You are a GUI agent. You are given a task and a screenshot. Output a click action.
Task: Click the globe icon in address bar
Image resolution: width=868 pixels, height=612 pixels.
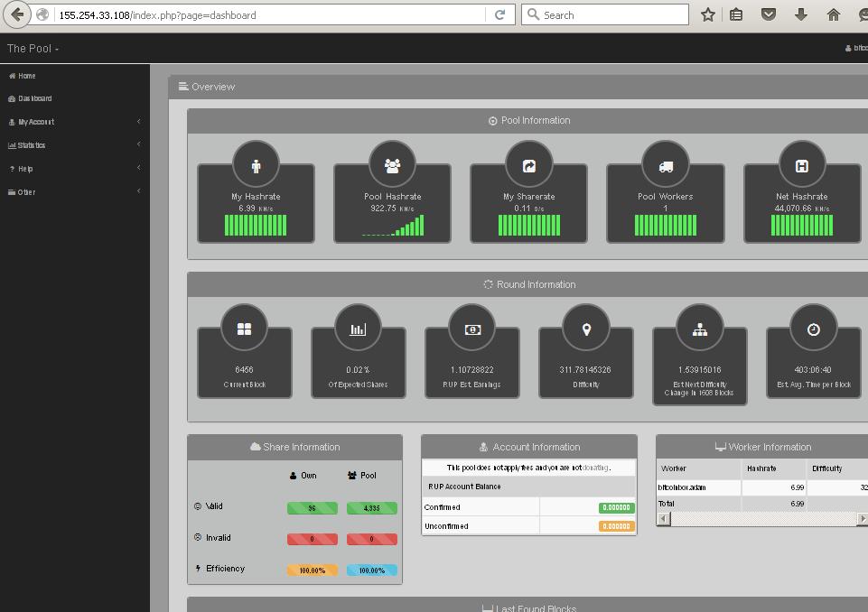coord(42,15)
